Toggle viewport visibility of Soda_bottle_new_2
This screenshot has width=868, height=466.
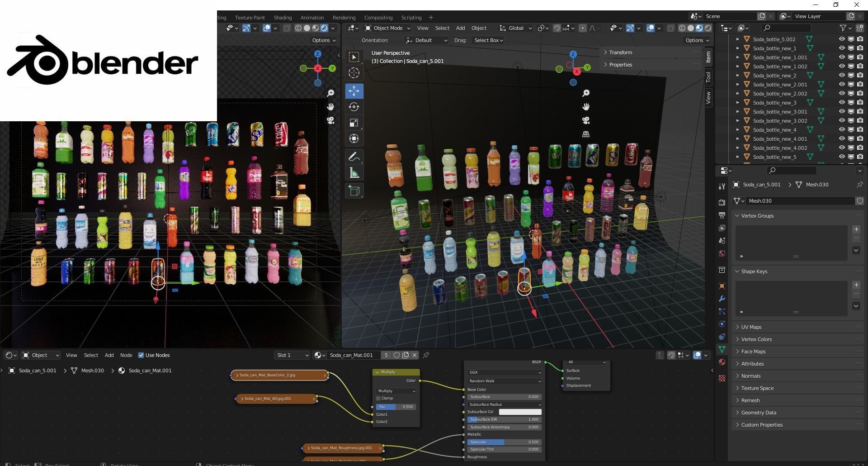click(842, 76)
